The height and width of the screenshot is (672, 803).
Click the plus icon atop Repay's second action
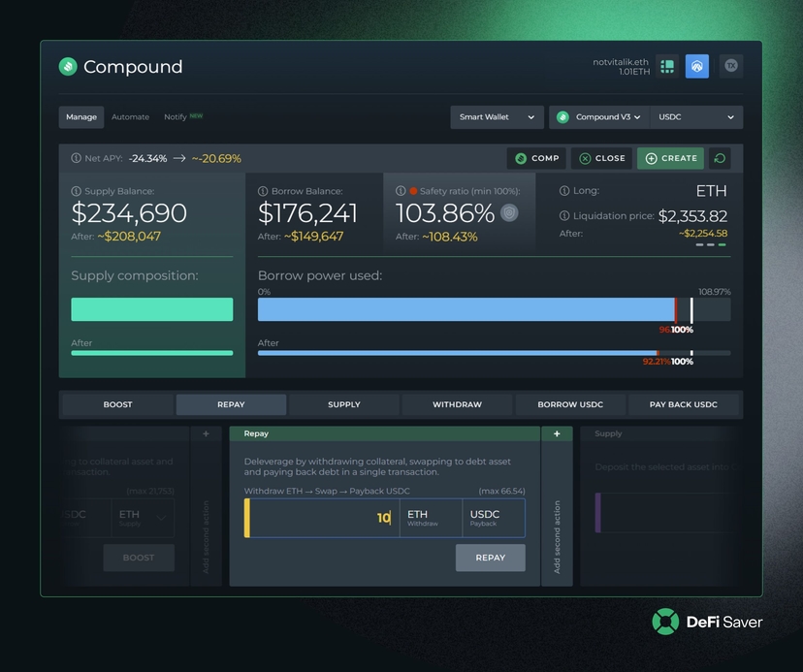coord(557,433)
